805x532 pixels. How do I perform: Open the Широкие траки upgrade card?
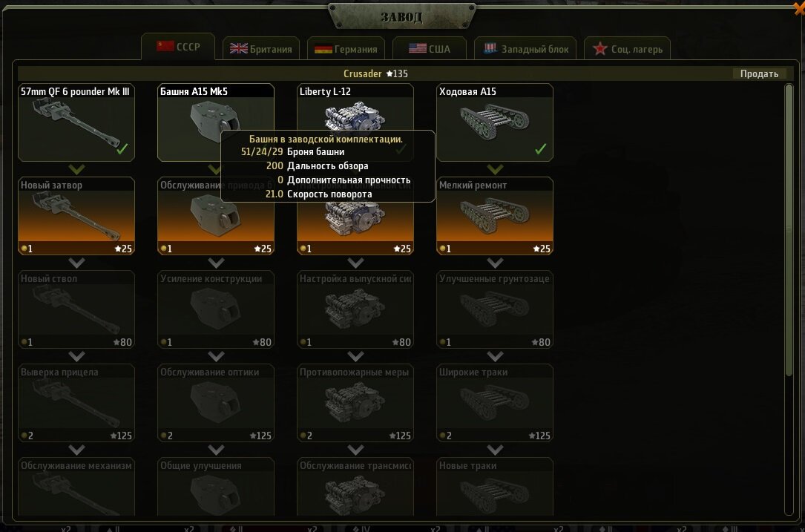pyautogui.click(x=494, y=403)
